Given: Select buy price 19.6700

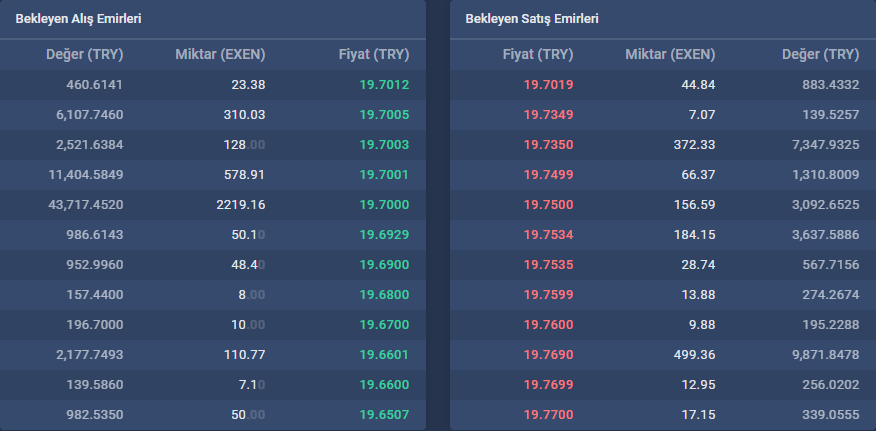Looking at the screenshot, I should pyautogui.click(x=384, y=325).
